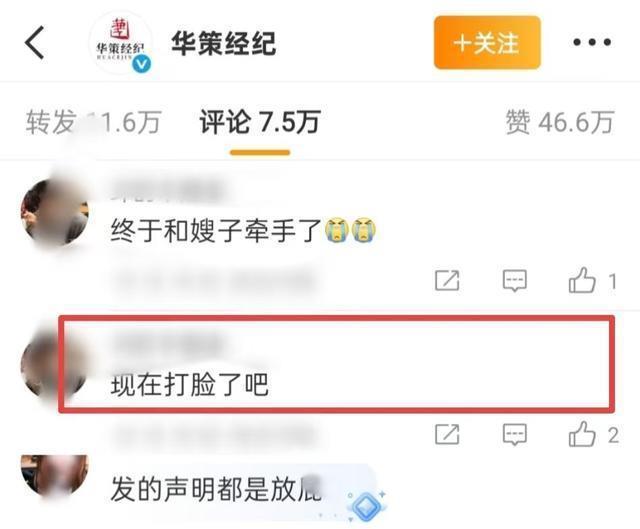The image size is (640, 529).
Task: Repost the 现在打脸了吧 comment
Action: click(447, 434)
